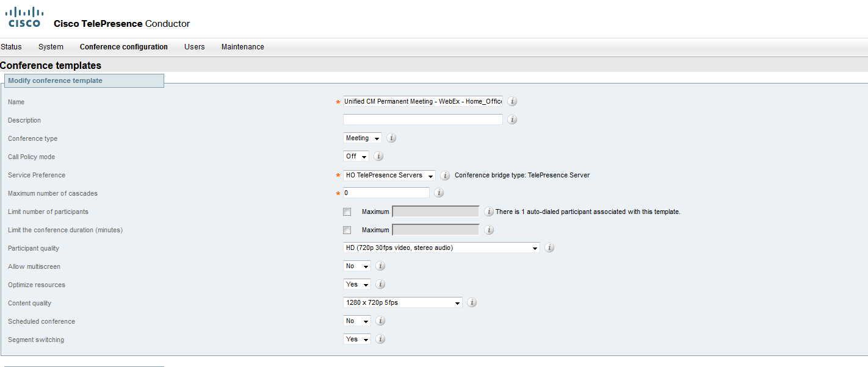Open Segment switching dropdown

(x=357, y=340)
